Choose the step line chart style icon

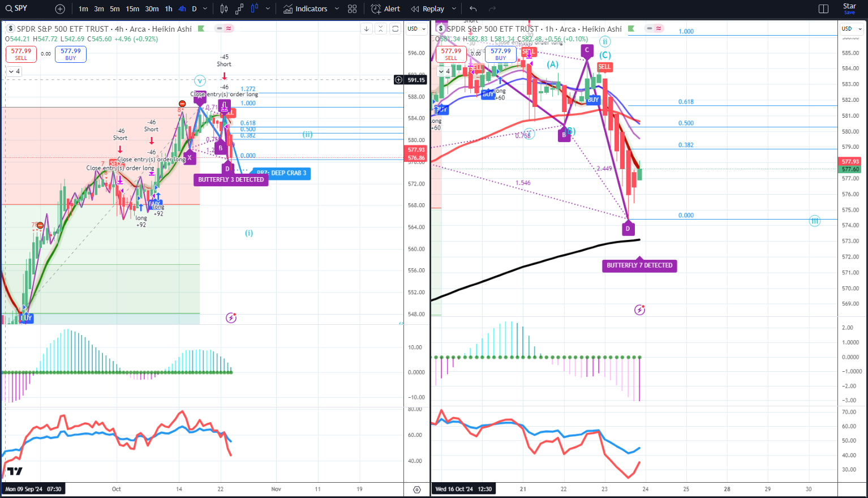click(x=239, y=9)
